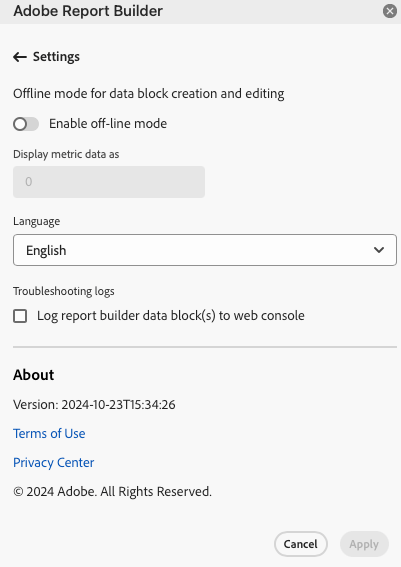
Task: Close the Adobe Report Builder panel
Action: 389,11
